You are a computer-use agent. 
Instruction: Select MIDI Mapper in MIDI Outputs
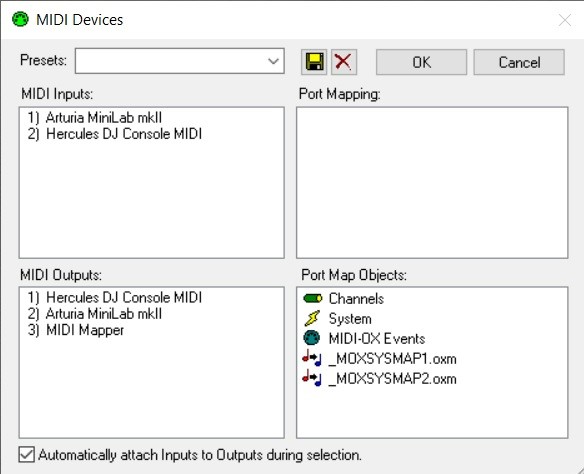[x=76, y=330]
